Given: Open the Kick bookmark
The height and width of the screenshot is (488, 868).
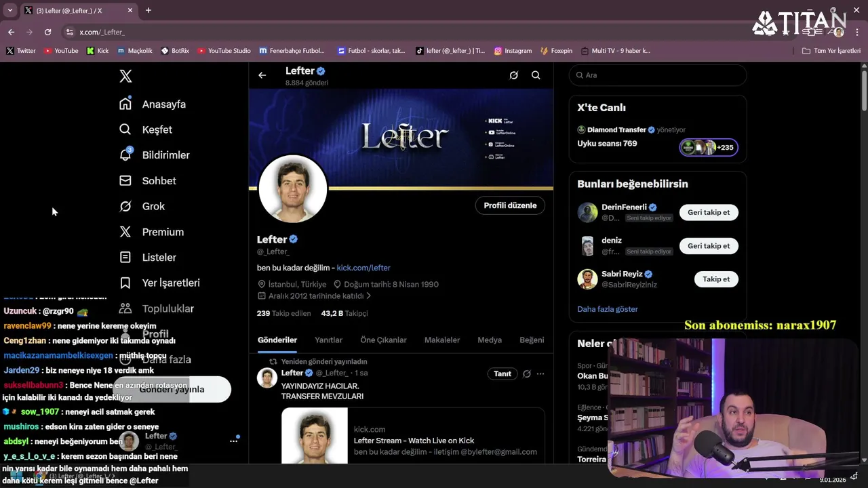Looking at the screenshot, I should pos(98,51).
